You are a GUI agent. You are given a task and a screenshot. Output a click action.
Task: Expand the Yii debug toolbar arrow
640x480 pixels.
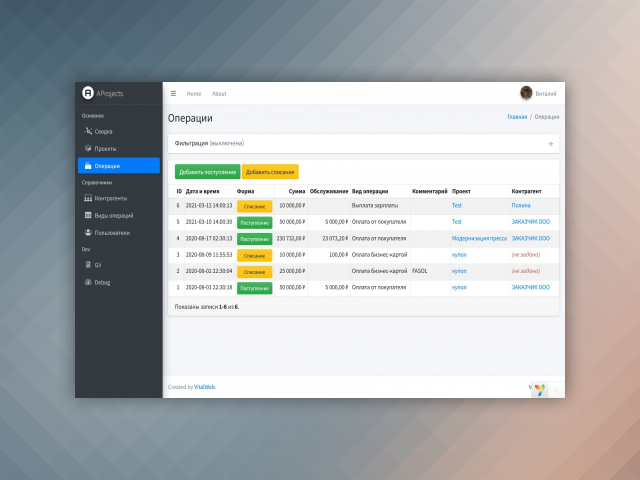pos(556,390)
